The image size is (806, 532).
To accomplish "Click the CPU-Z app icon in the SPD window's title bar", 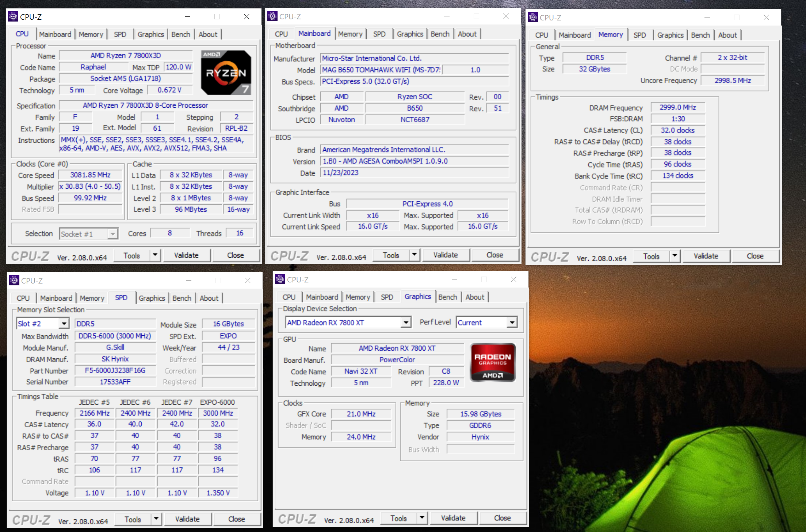I will tap(14, 280).
